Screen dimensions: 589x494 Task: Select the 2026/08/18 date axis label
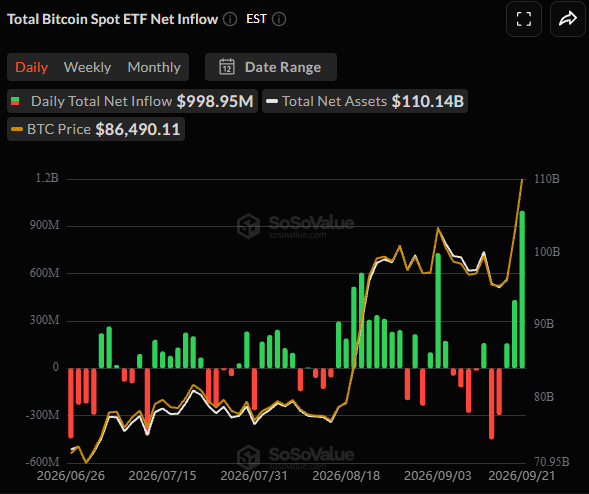click(x=346, y=476)
